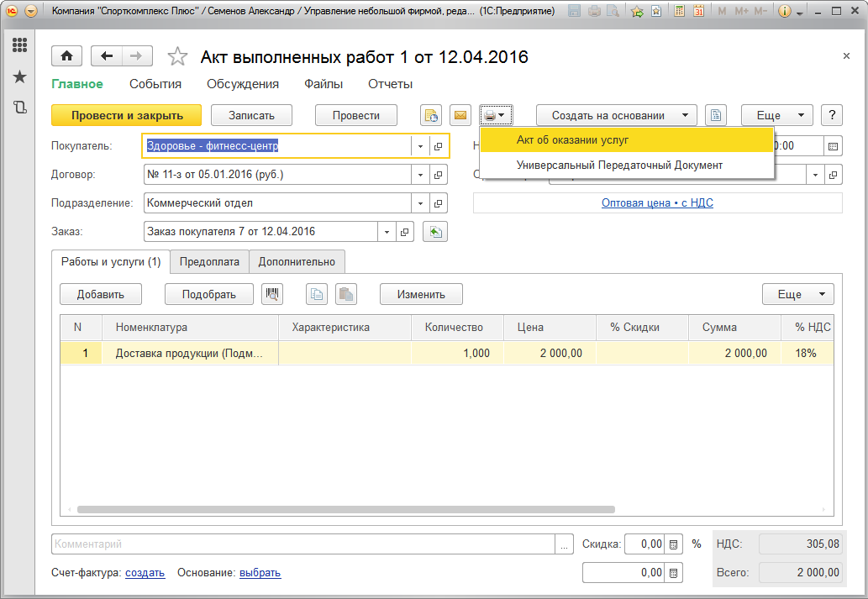Click the date calendar picker icon
868x599 pixels.
tap(833, 145)
